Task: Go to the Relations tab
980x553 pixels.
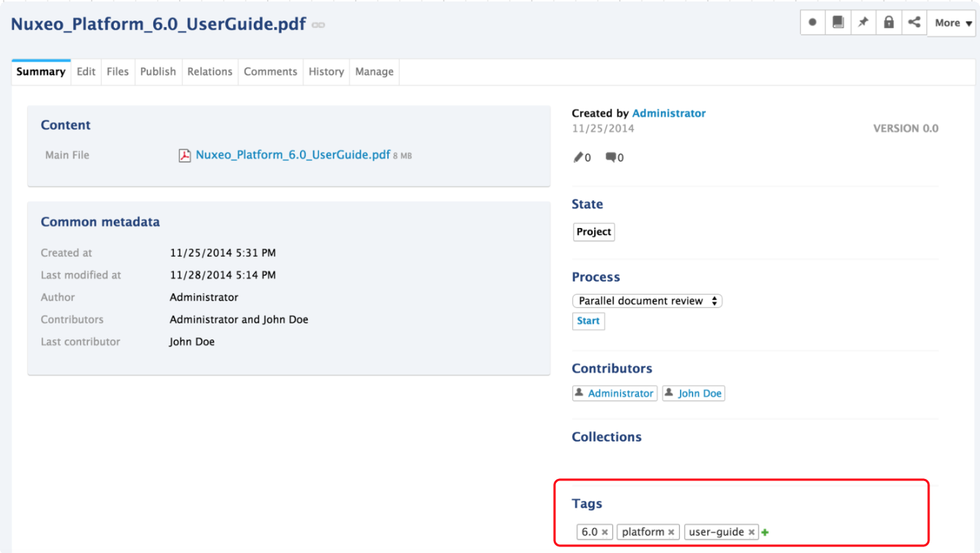Action: click(x=210, y=72)
